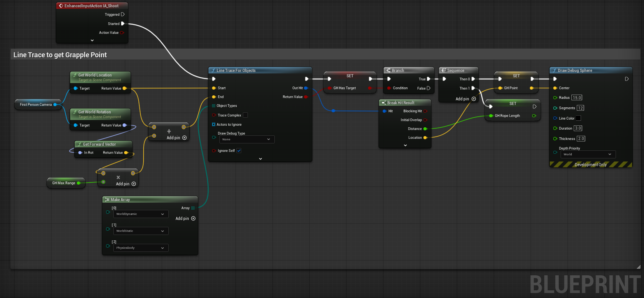
Task: Open the Line Color swatch picker
Action: point(578,118)
